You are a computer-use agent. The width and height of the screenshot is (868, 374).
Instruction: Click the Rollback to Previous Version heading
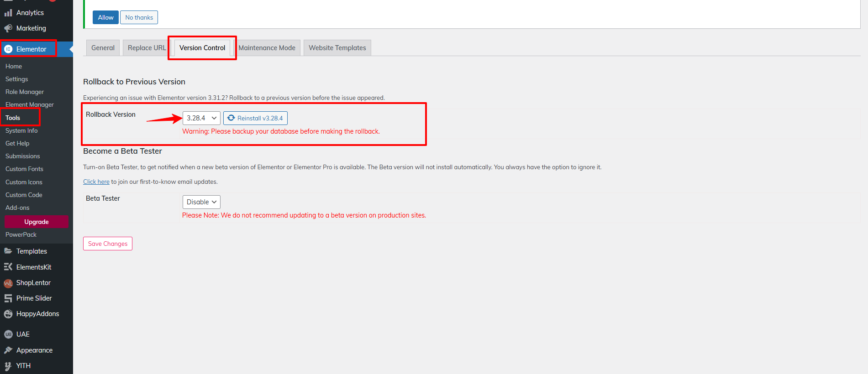134,82
